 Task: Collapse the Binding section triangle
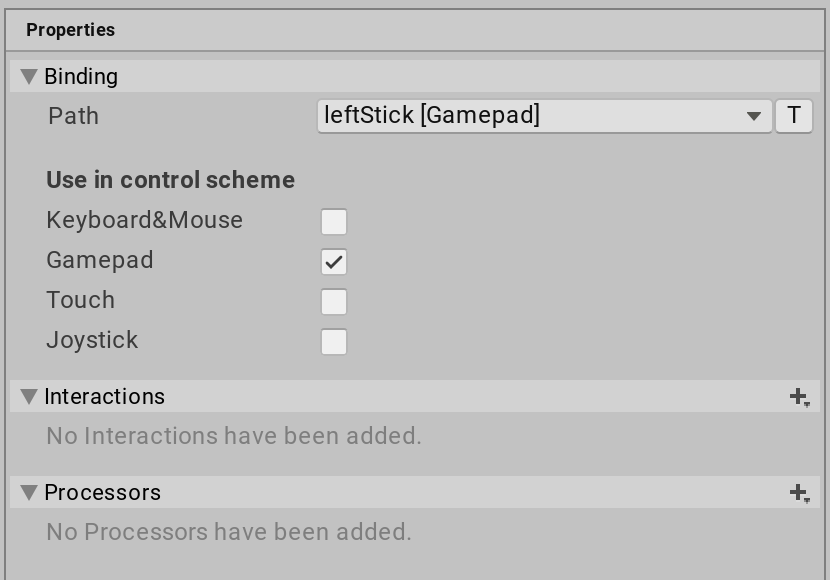pos(28,77)
